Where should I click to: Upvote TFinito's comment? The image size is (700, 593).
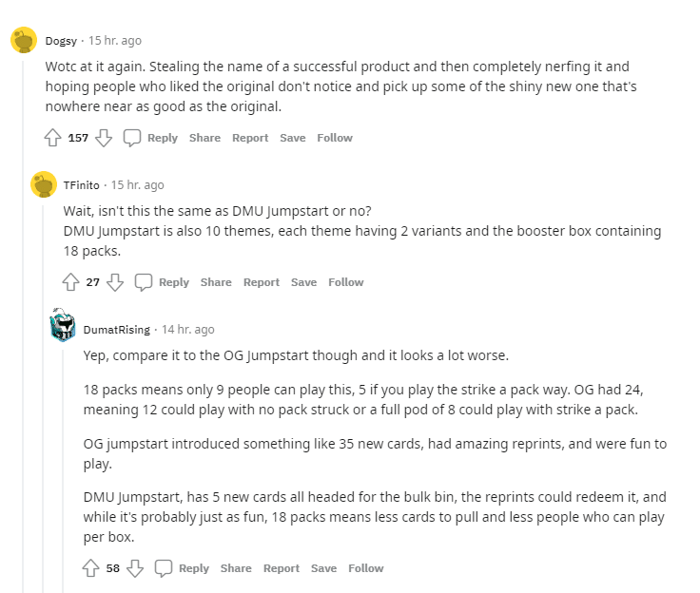pyautogui.click(x=70, y=282)
